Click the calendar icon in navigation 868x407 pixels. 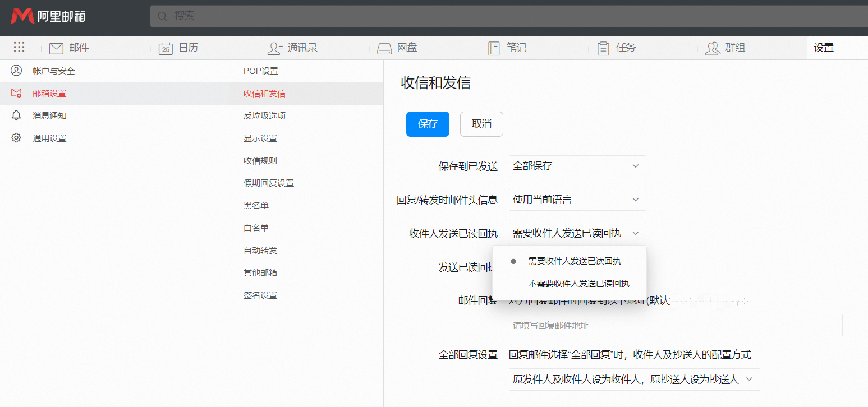pyautogui.click(x=166, y=48)
